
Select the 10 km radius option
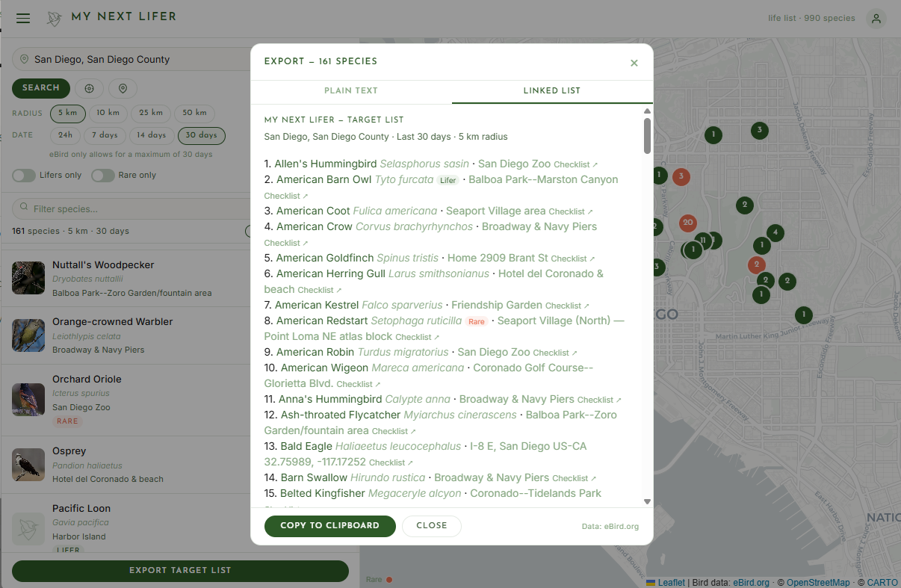[x=108, y=114]
